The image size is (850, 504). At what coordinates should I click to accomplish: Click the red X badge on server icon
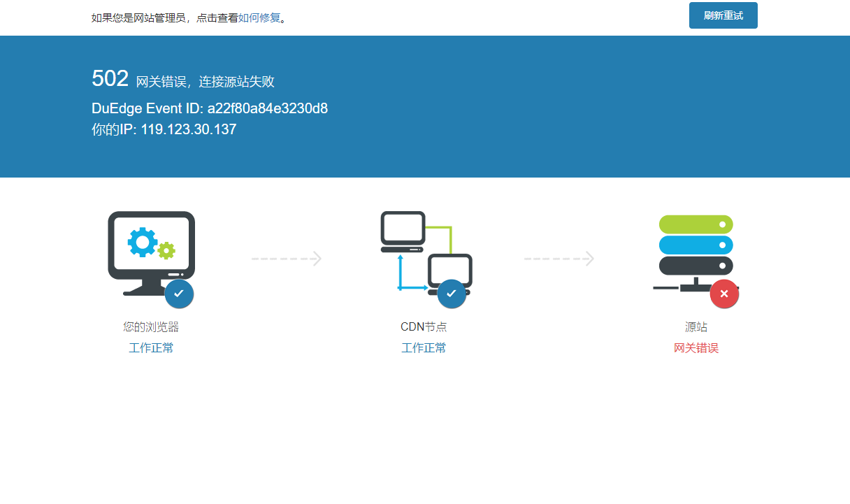click(724, 294)
